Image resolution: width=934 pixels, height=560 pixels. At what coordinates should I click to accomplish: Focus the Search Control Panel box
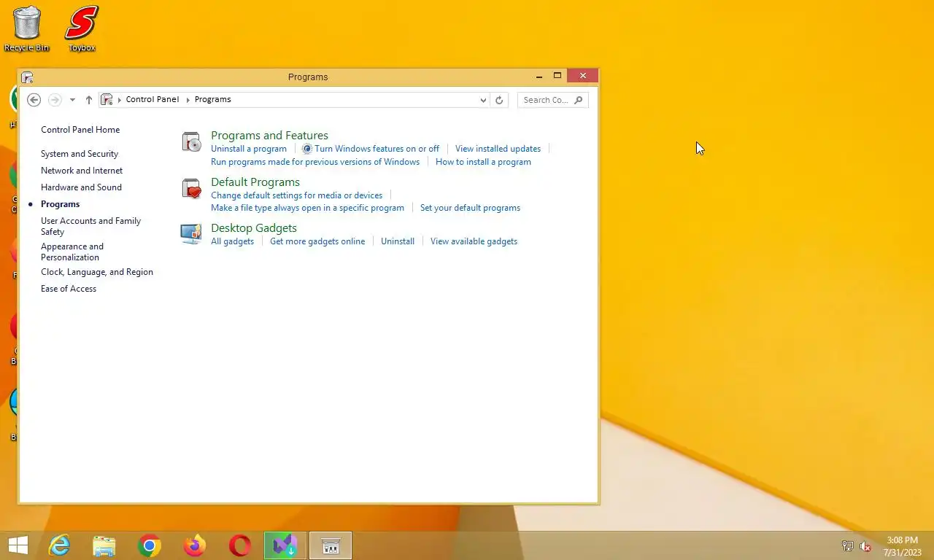pyautogui.click(x=552, y=100)
